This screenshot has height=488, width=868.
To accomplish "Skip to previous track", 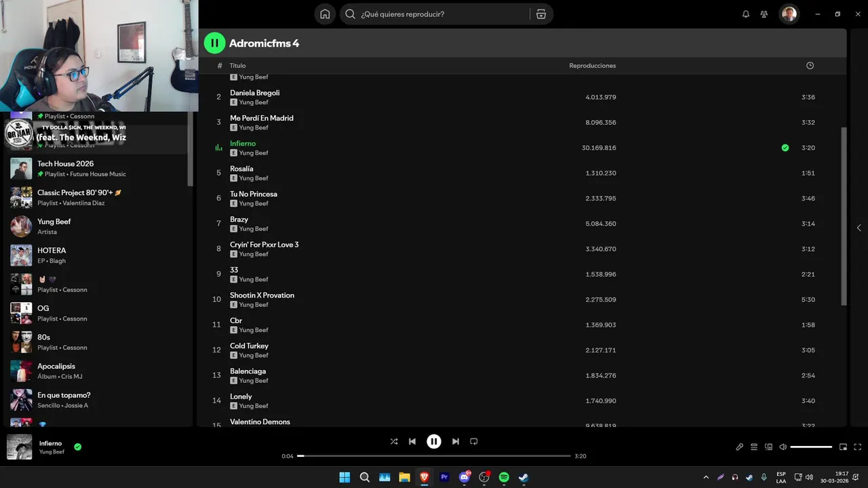I will (412, 441).
